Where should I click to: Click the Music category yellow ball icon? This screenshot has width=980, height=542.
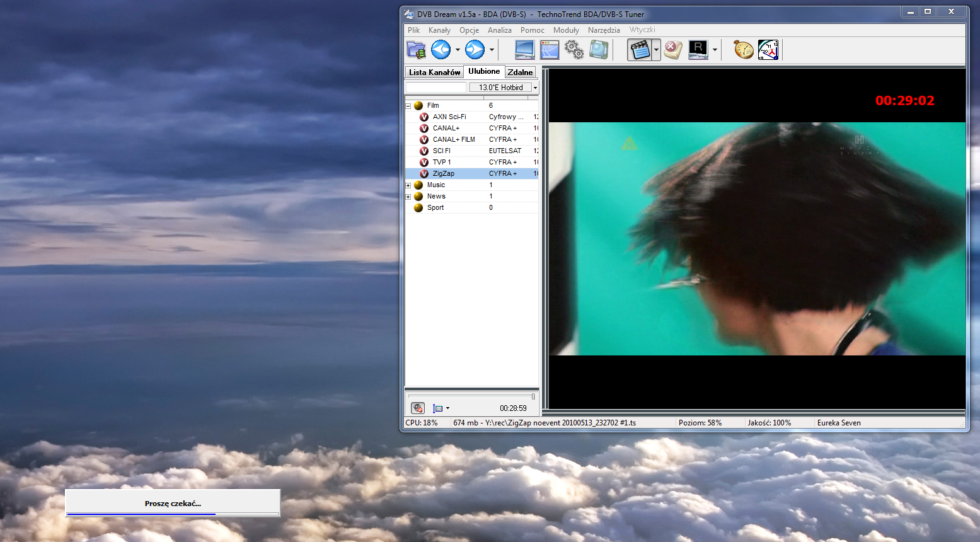(x=418, y=185)
